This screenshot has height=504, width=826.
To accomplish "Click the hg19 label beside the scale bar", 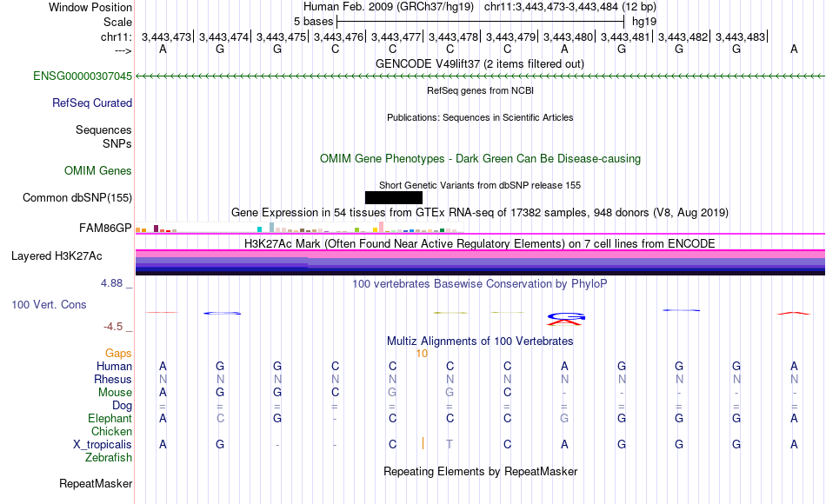I will point(644,22).
